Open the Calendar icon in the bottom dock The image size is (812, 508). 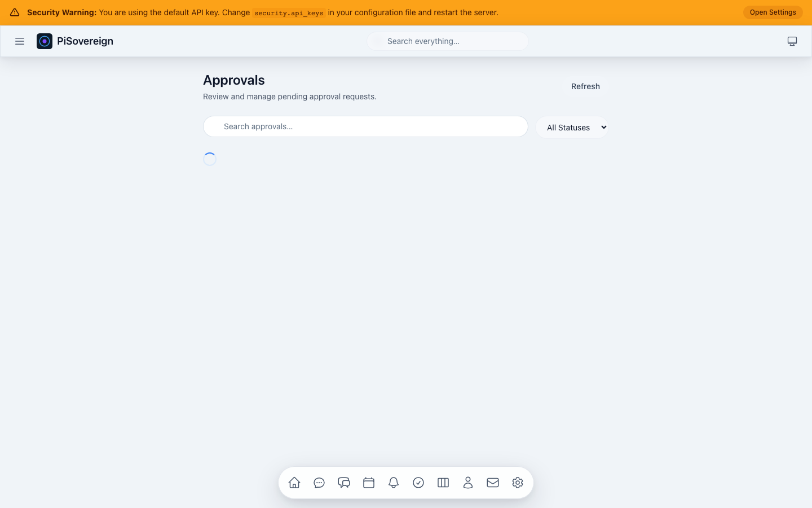point(369,483)
